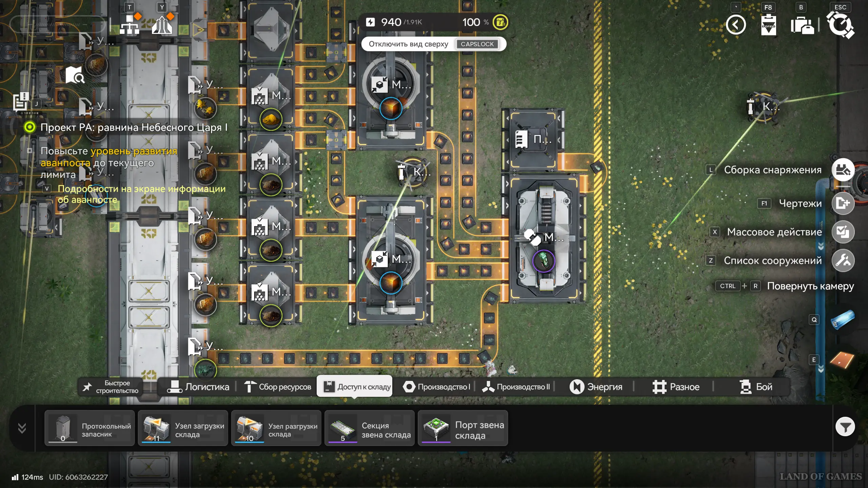
Task: Click the rocket launch icon near Y
Action: pyautogui.click(x=162, y=24)
